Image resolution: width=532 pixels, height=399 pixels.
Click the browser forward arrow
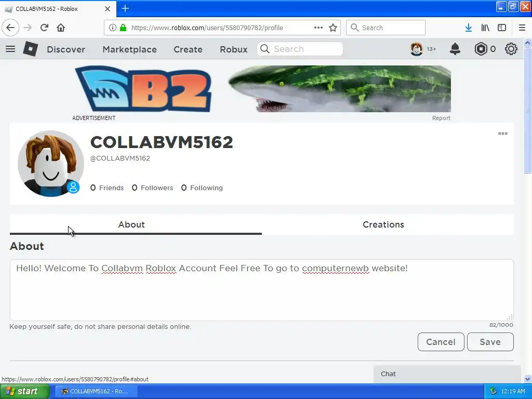click(x=28, y=28)
